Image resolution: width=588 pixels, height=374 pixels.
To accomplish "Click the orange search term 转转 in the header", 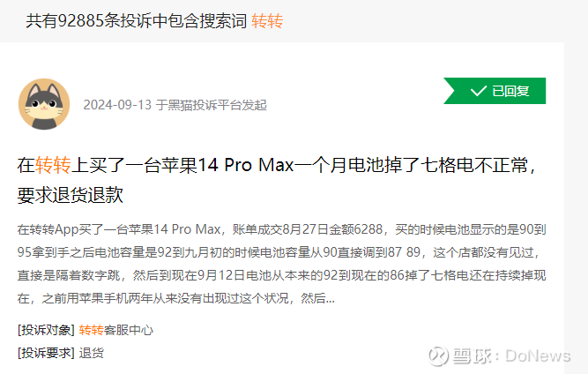I will coord(267,21).
